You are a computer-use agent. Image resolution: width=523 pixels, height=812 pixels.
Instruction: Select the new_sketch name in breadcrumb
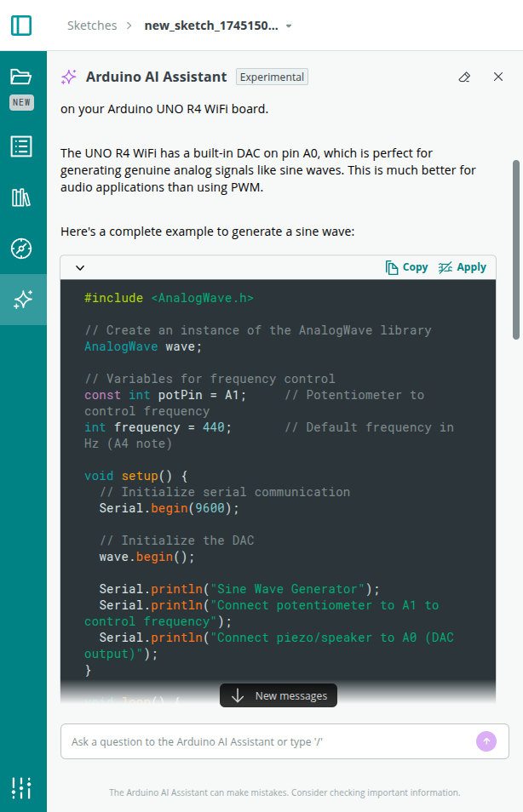pos(211,26)
